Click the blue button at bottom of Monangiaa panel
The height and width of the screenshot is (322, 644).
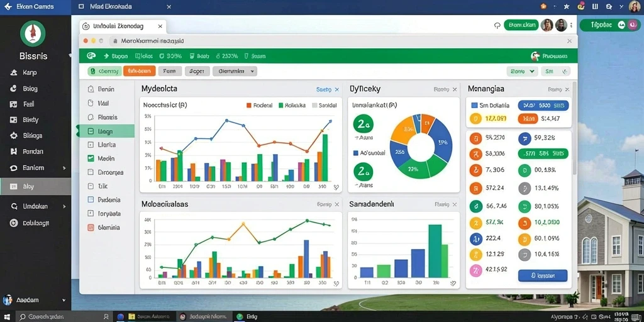click(x=543, y=275)
